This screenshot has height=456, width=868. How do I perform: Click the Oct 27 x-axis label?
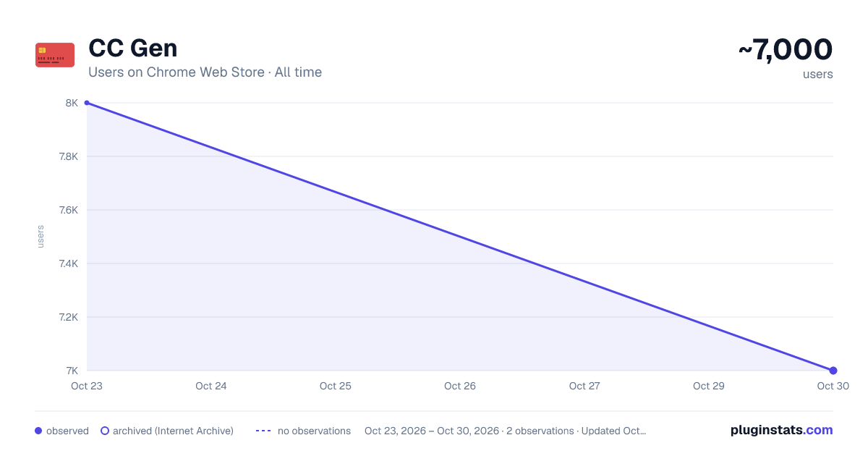click(x=584, y=386)
